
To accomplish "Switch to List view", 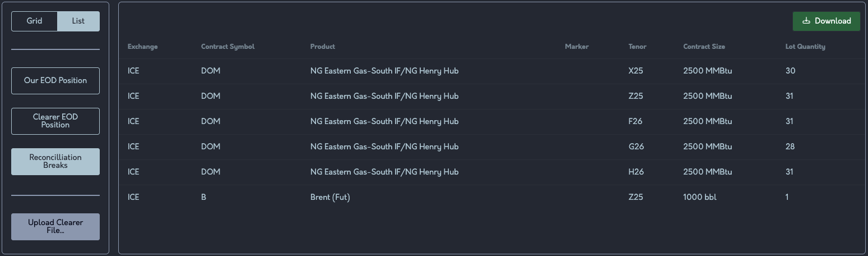I will pyautogui.click(x=78, y=21).
